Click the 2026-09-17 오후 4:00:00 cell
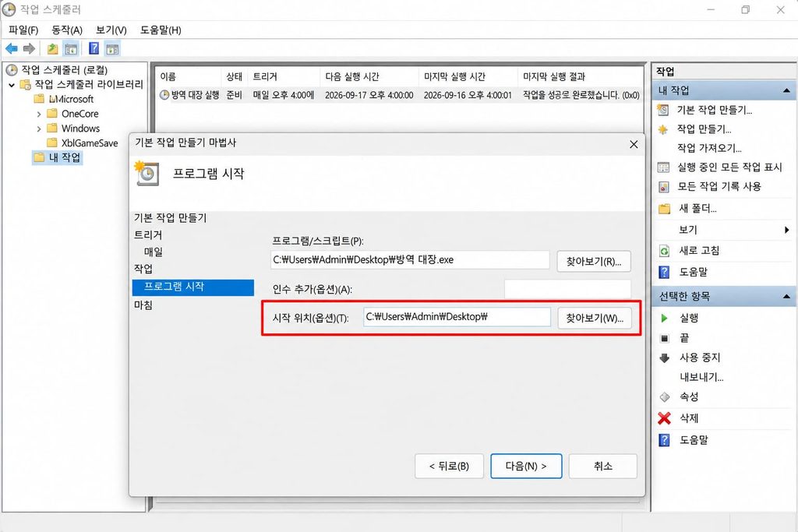The width and height of the screenshot is (798, 532). click(x=369, y=95)
